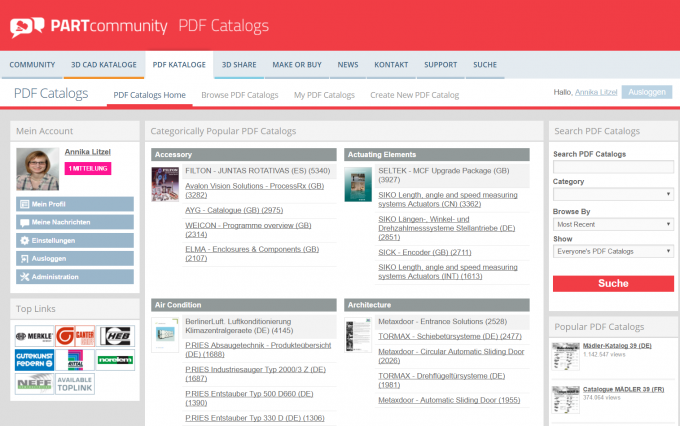
Task: Click Ausloggen in account sidebar
Action: [75, 259]
